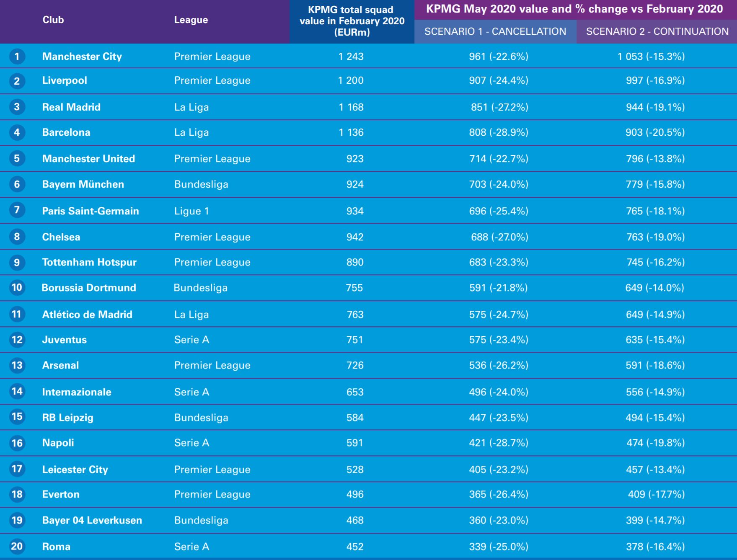Click the rank 8 circle badge
The width and height of the screenshot is (737, 560).
pyautogui.click(x=17, y=237)
